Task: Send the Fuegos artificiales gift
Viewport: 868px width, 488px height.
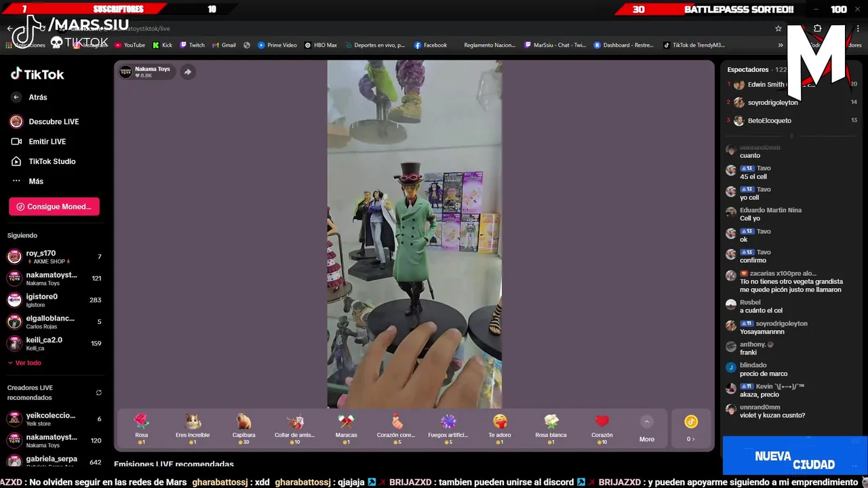Action: click(448, 429)
